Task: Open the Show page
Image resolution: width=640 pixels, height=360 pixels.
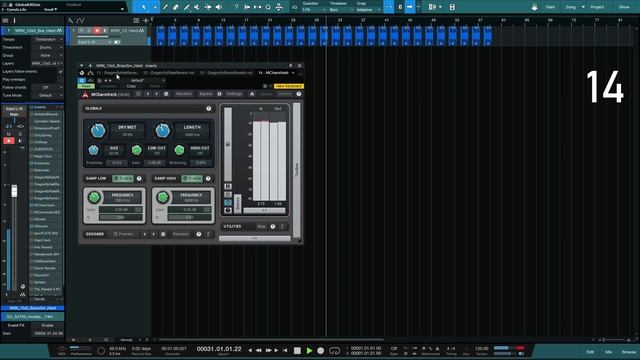Action: [624, 7]
